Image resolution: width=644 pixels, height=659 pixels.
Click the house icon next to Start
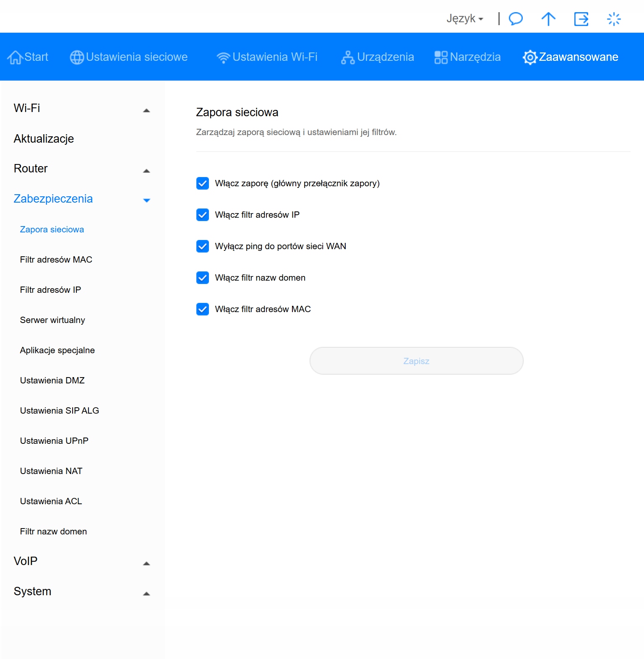point(15,57)
